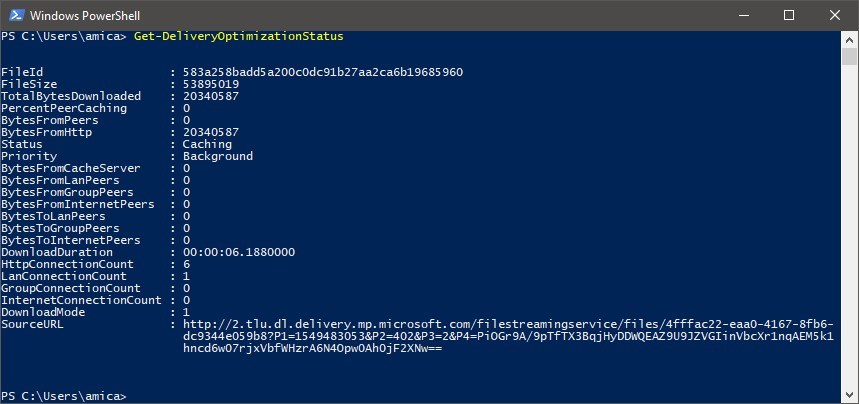Click the PowerShell icon in title bar
Screen dimensions: 859x404
tap(14, 15)
